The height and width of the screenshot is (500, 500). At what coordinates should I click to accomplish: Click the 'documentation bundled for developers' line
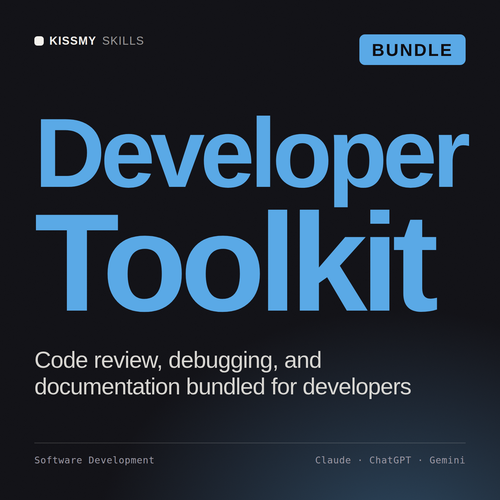pyautogui.click(x=223, y=387)
